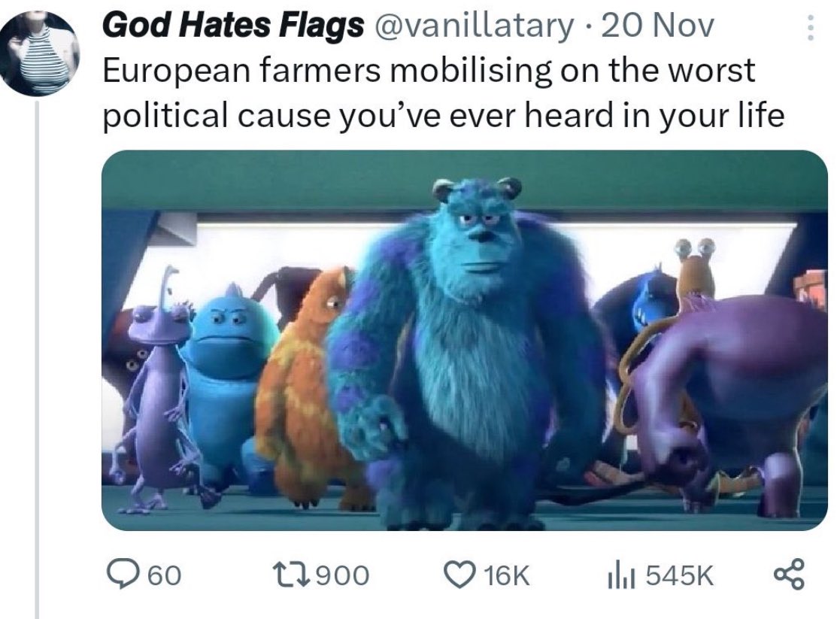Open God Hates Flags profile name
The height and width of the screenshot is (619, 840).
(x=232, y=25)
